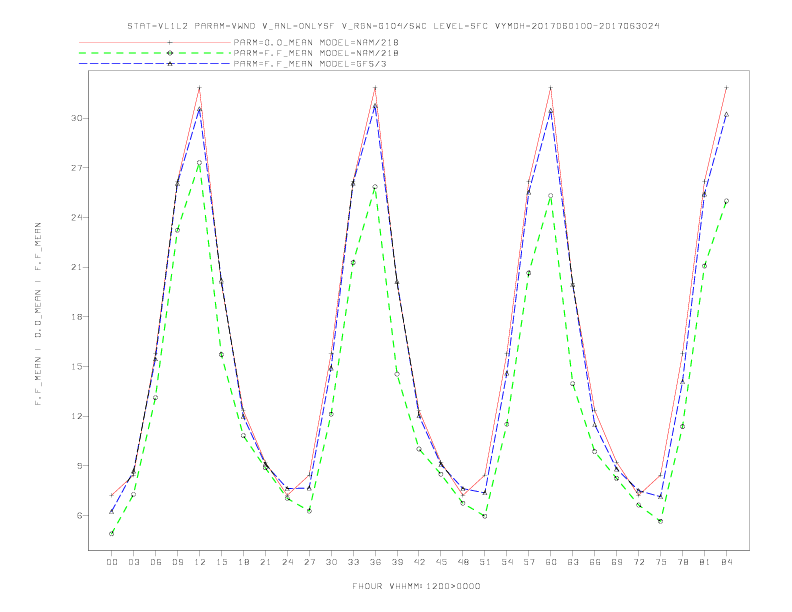Click the blue dashed line legend sample

pyautogui.click(x=155, y=64)
